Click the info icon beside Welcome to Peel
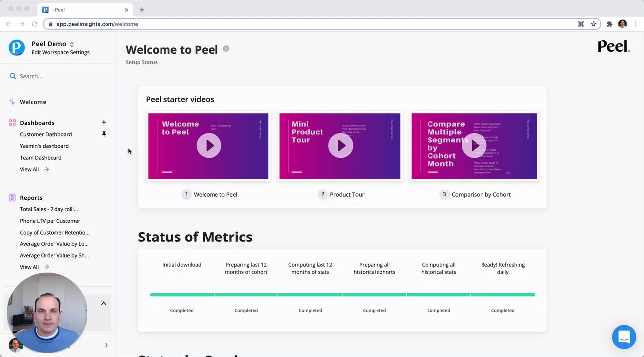 [226, 49]
